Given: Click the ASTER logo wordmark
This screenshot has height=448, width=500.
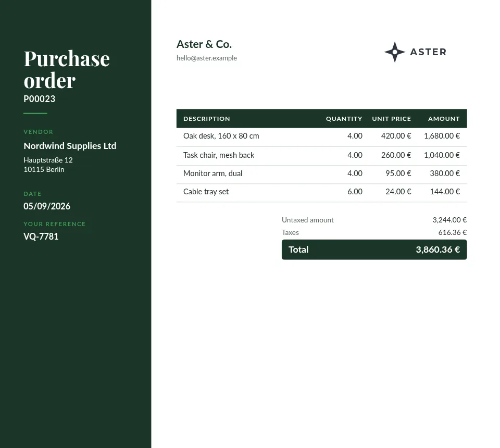Looking at the screenshot, I should [x=428, y=52].
